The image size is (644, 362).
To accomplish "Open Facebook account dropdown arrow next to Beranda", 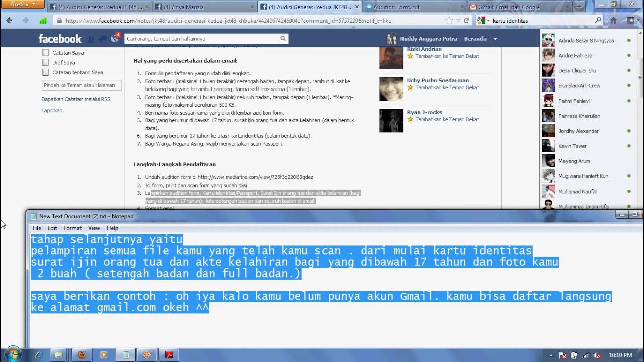I will coord(495,39).
